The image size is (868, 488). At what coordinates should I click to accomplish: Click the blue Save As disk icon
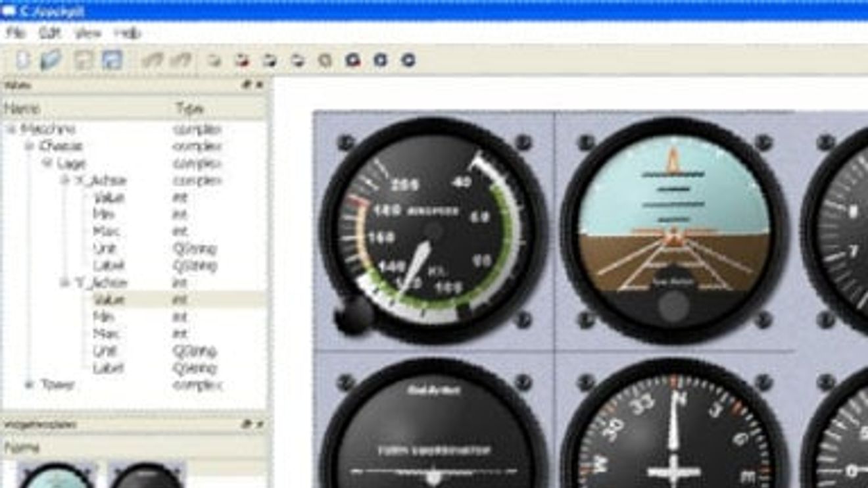[112, 60]
